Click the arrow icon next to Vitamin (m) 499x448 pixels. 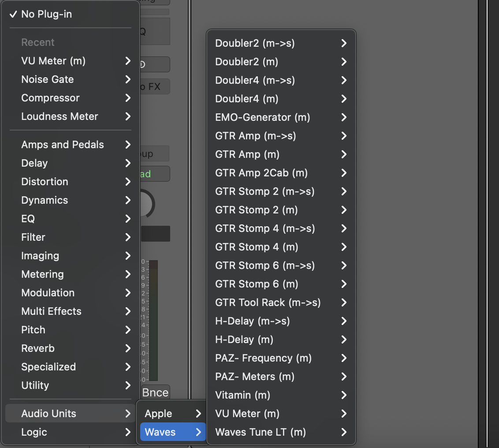click(344, 395)
